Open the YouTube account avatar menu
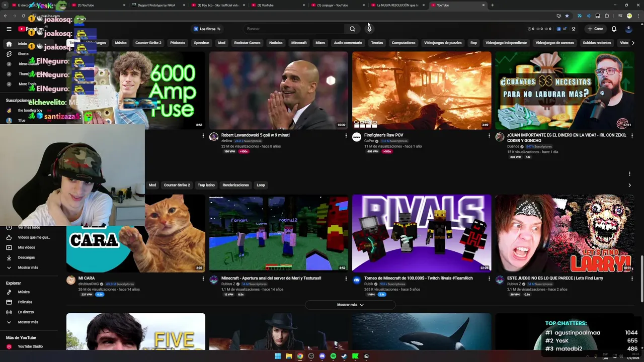 pyautogui.click(x=629, y=29)
